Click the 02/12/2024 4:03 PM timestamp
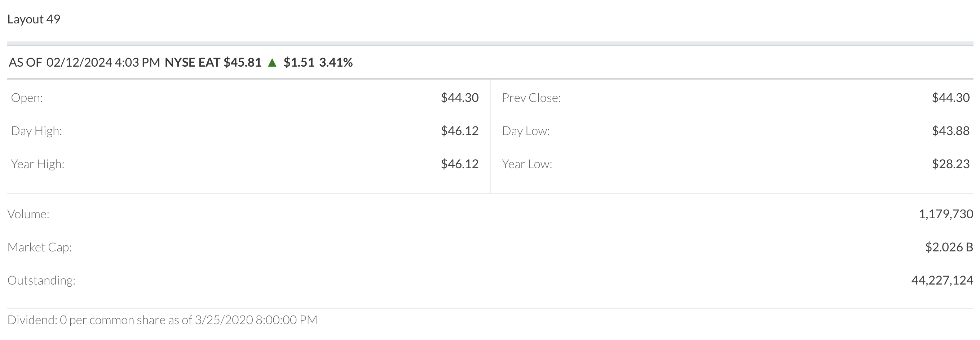980x340 pixels. point(103,62)
